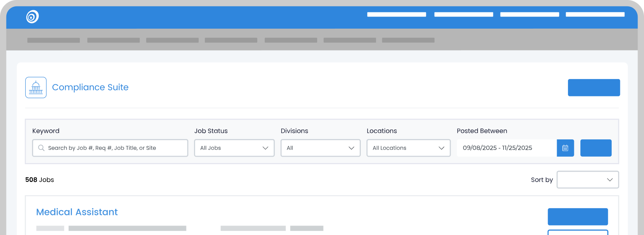Open the calendar date picker icon
This screenshot has height=235, width=644.
[565, 148]
